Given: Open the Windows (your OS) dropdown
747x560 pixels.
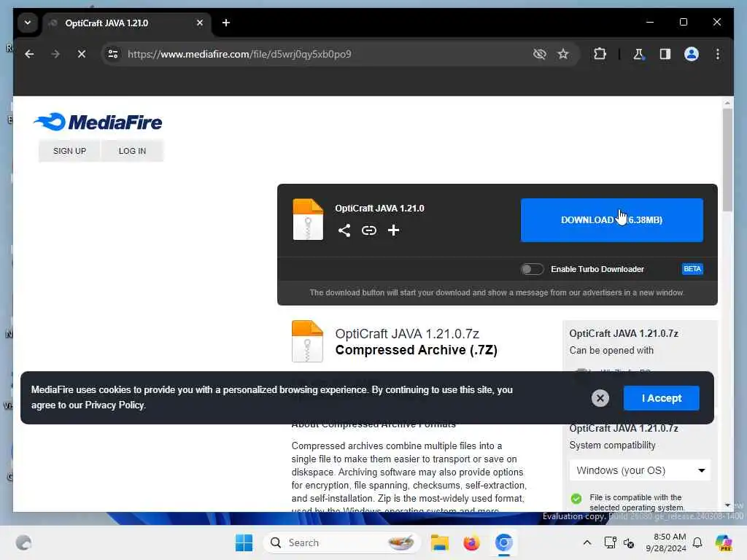Looking at the screenshot, I should 639,470.
